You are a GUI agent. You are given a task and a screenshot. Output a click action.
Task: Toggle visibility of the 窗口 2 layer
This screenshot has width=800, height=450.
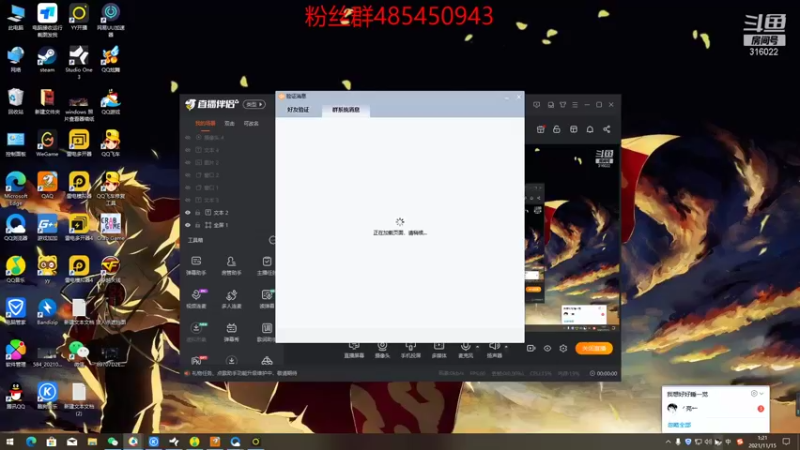tap(188, 175)
